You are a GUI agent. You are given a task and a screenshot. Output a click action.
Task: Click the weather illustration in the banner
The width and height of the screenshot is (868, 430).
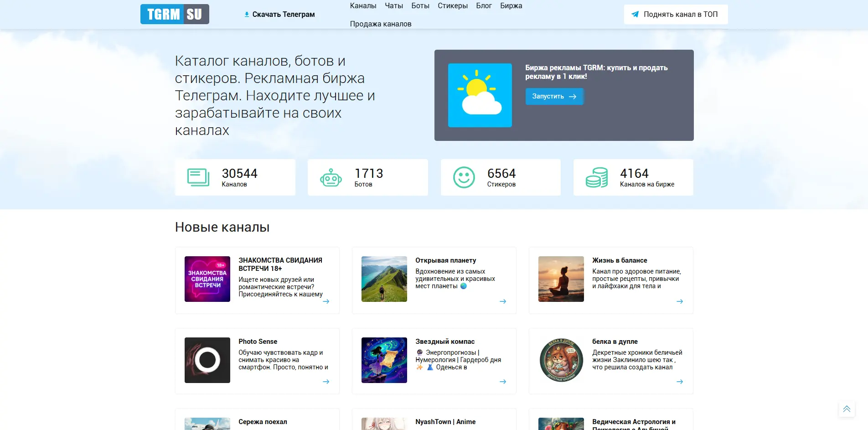[480, 94]
